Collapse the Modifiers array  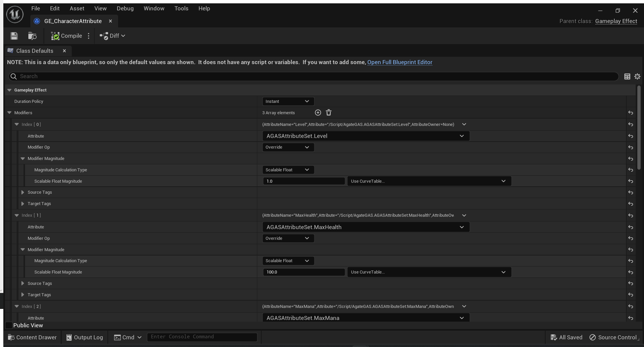coord(9,113)
